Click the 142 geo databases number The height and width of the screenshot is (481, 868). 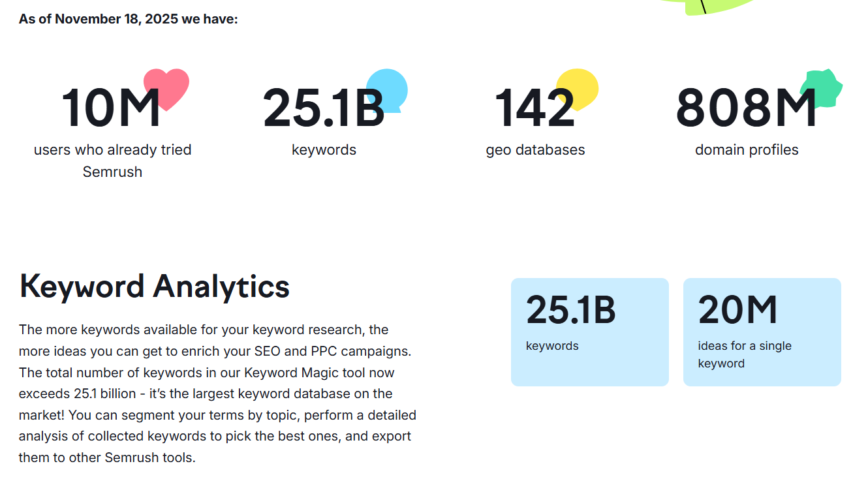pyautogui.click(x=535, y=109)
